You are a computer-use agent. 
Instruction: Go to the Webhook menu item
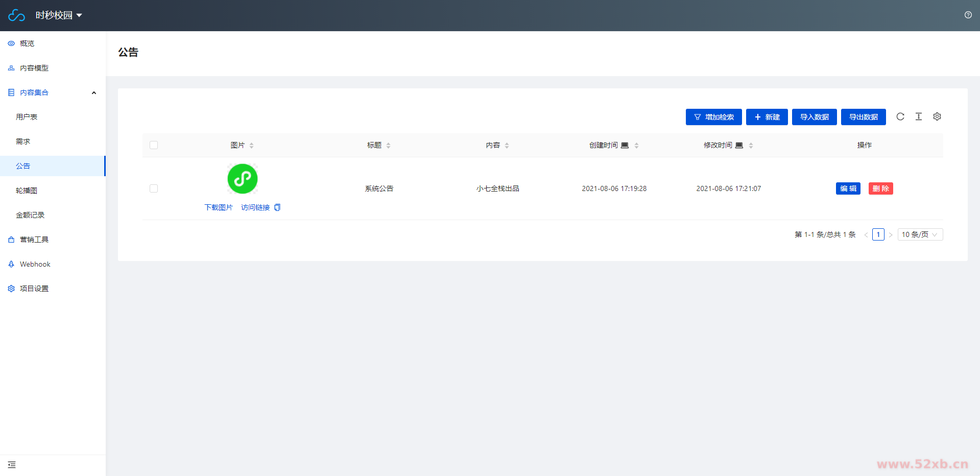[x=35, y=264]
